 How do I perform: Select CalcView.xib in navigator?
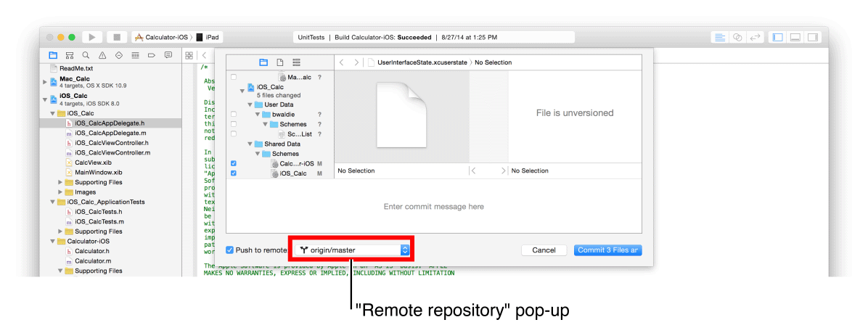93,163
